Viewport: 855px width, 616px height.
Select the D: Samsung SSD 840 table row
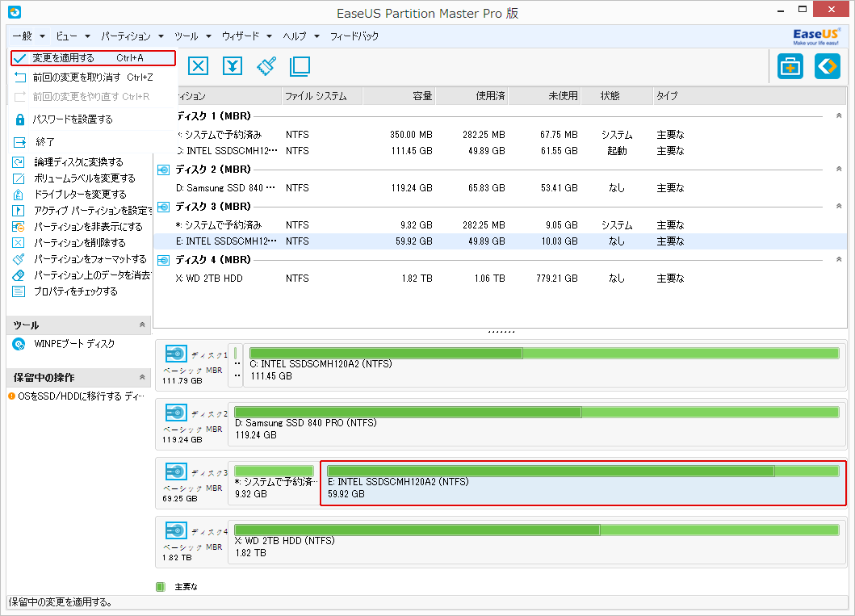pos(500,188)
